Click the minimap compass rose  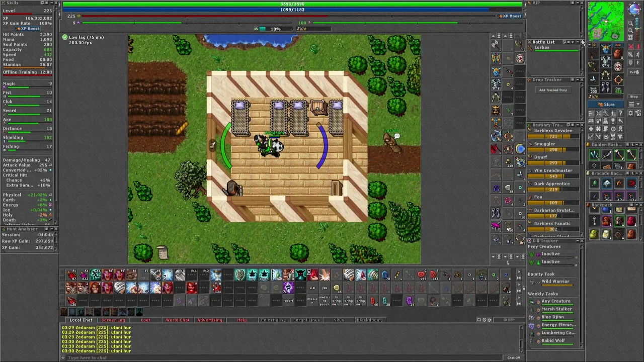tap(634, 9)
